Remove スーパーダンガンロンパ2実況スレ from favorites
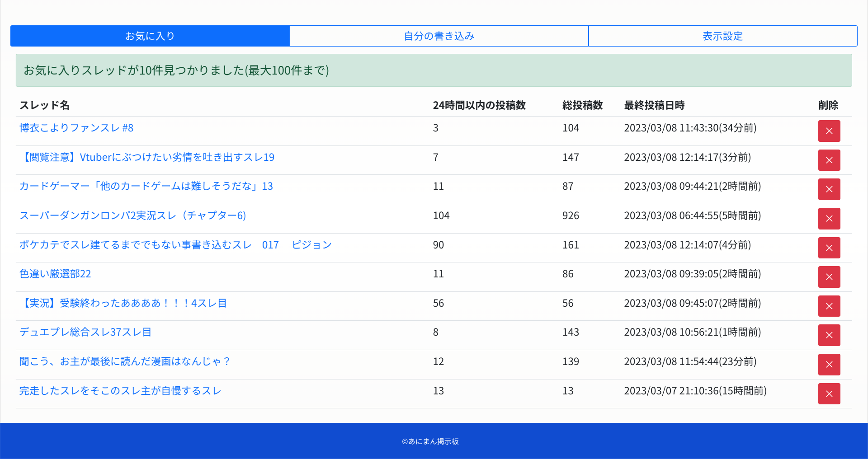 [x=829, y=219]
